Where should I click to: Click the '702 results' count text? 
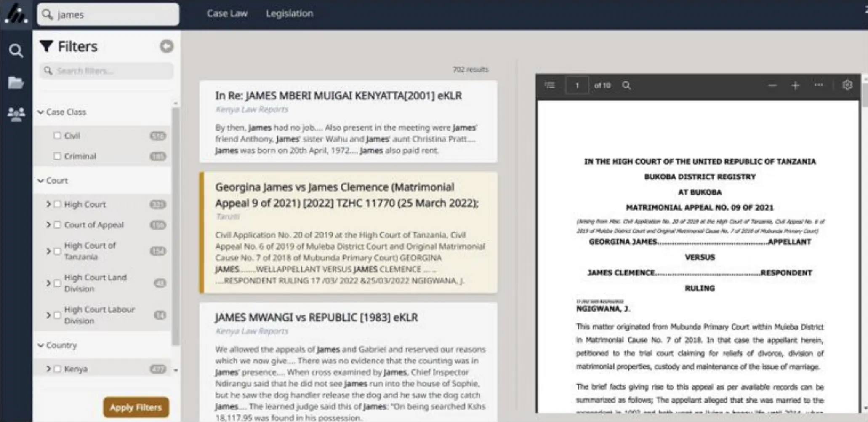point(471,69)
